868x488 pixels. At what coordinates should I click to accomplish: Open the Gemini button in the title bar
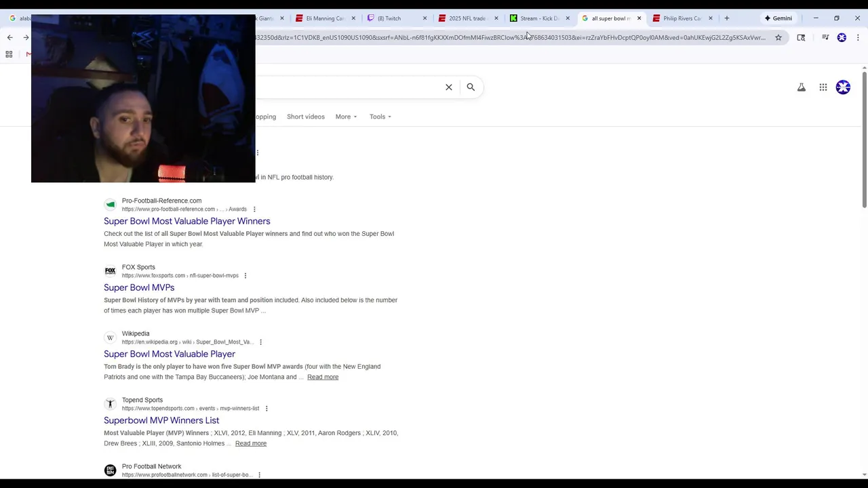click(x=778, y=18)
